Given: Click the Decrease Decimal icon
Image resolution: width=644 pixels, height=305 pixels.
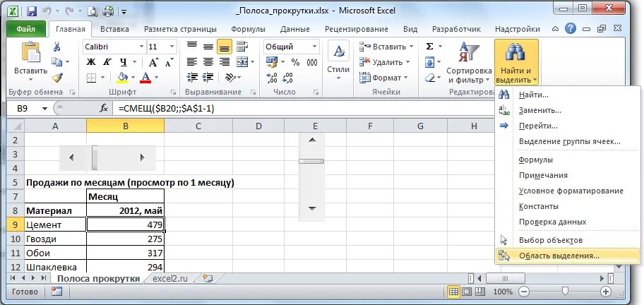Looking at the screenshot, I should point(287,78).
